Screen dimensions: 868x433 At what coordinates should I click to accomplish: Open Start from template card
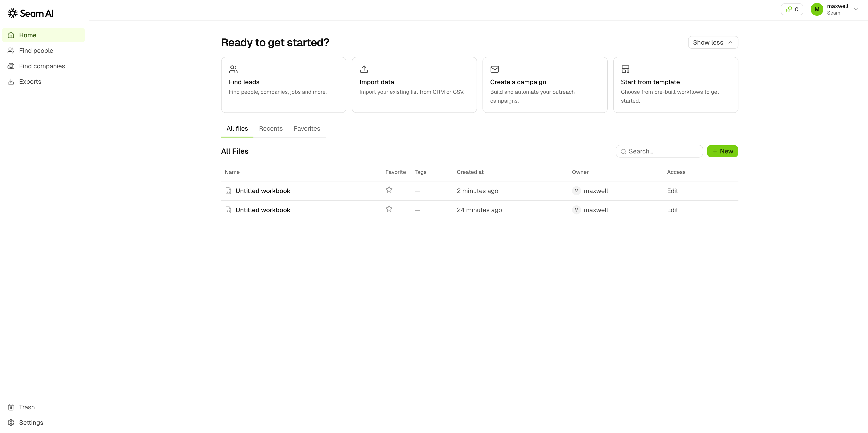point(675,85)
